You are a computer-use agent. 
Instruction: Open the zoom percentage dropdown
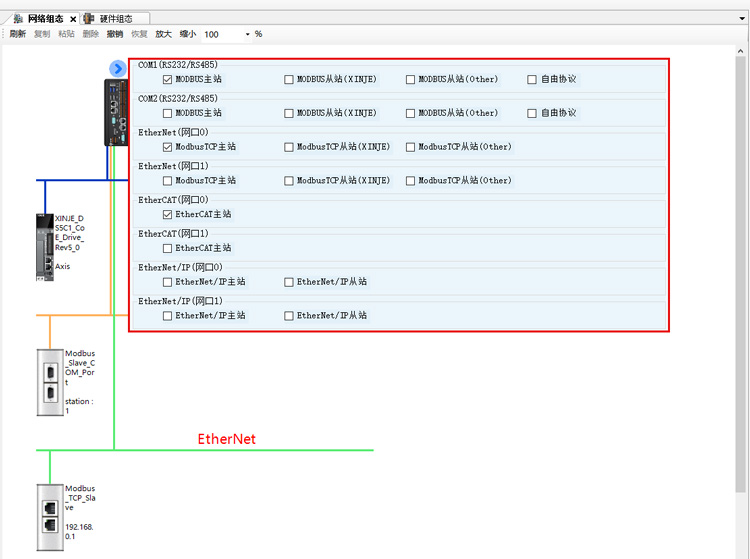[247, 34]
